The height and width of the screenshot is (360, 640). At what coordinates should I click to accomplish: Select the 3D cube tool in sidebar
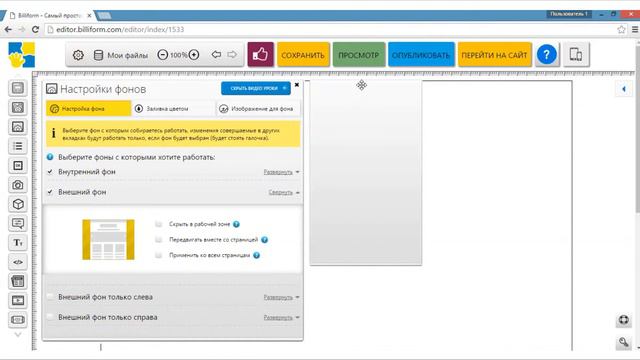(18, 204)
